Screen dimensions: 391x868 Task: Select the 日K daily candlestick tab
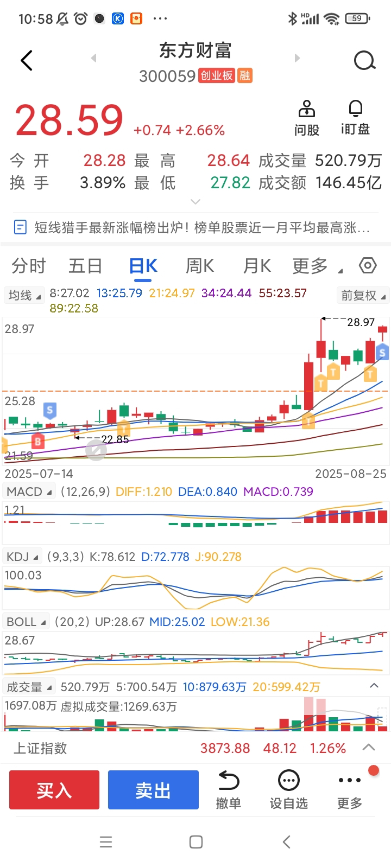coord(143,266)
